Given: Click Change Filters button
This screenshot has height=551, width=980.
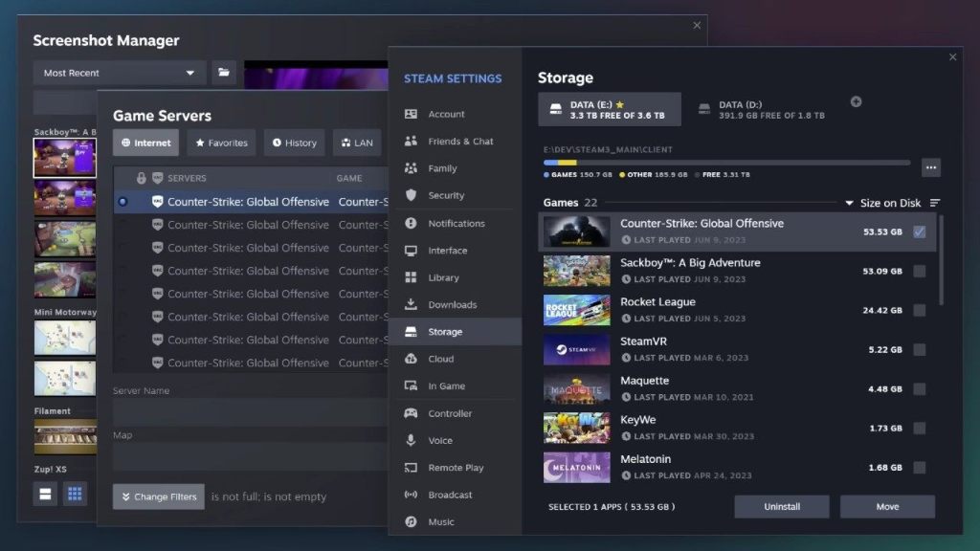Looking at the screenshot, I should click(x=159, y=496).
